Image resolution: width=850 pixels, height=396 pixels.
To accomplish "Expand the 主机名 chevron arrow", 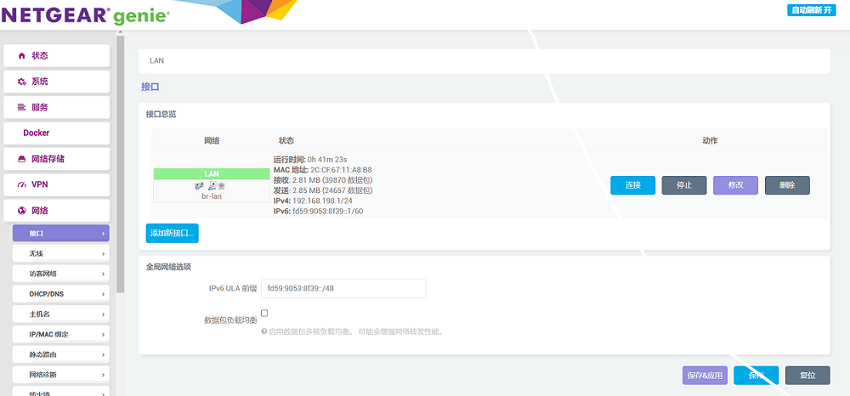I will (103, 314).
